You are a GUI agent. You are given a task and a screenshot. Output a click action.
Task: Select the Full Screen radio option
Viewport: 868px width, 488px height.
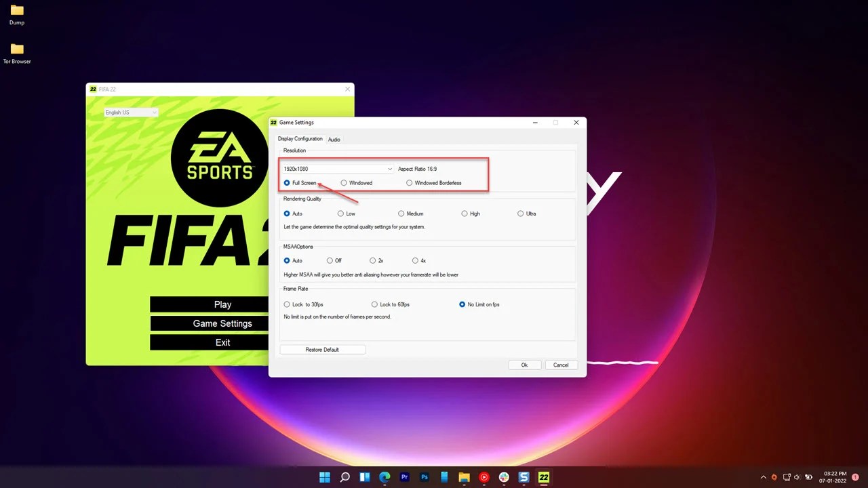point(300,183)
